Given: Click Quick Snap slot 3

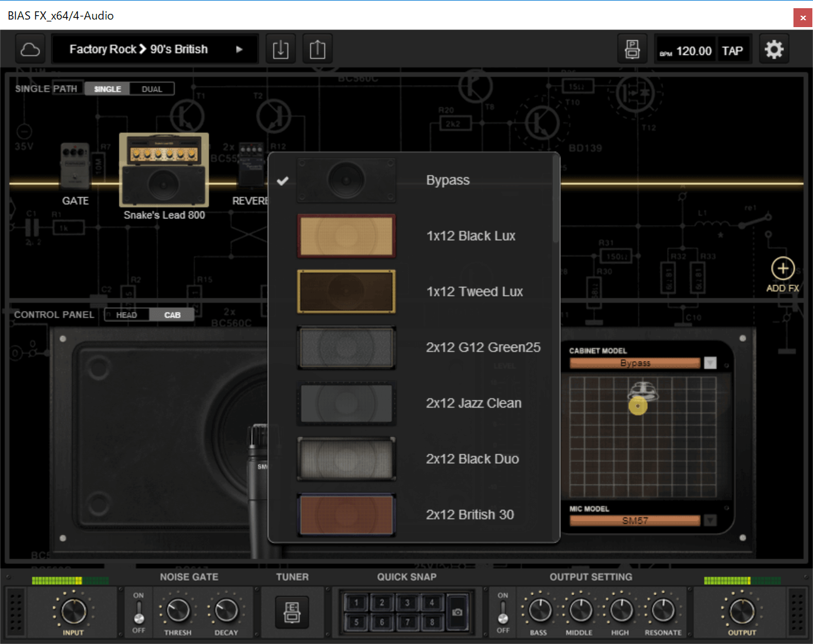Looking at the screenshot, I should coord(407,602).
